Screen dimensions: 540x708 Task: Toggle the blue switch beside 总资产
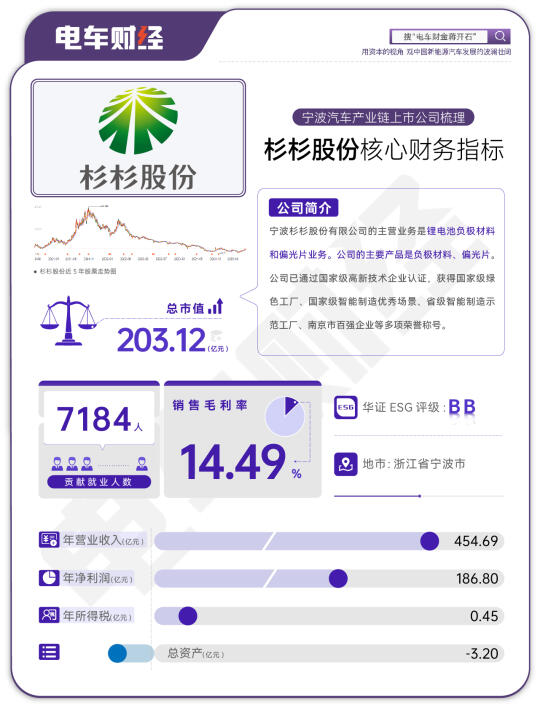[130, 653]
